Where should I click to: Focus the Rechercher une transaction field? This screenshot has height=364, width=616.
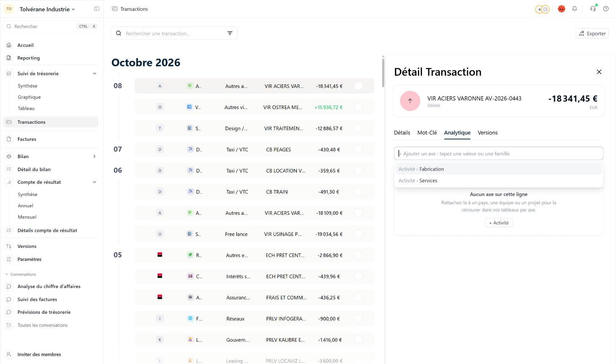point(174,33)
